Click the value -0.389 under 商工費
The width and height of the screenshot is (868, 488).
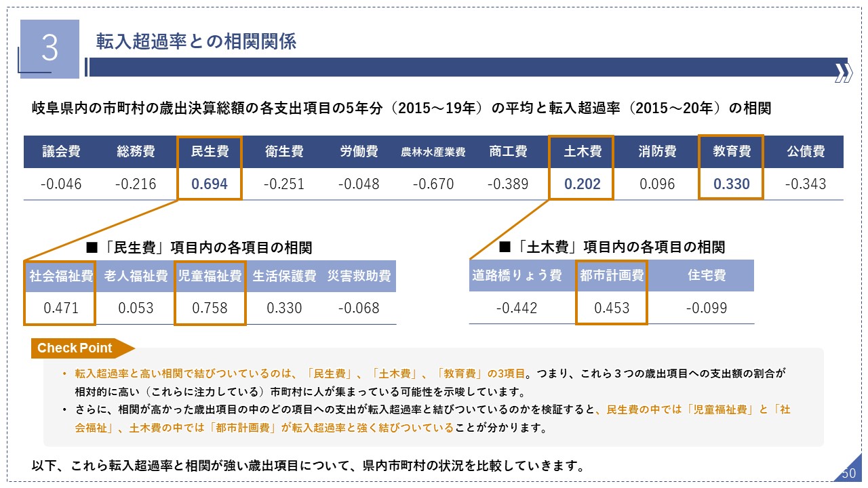coord(509,184)
